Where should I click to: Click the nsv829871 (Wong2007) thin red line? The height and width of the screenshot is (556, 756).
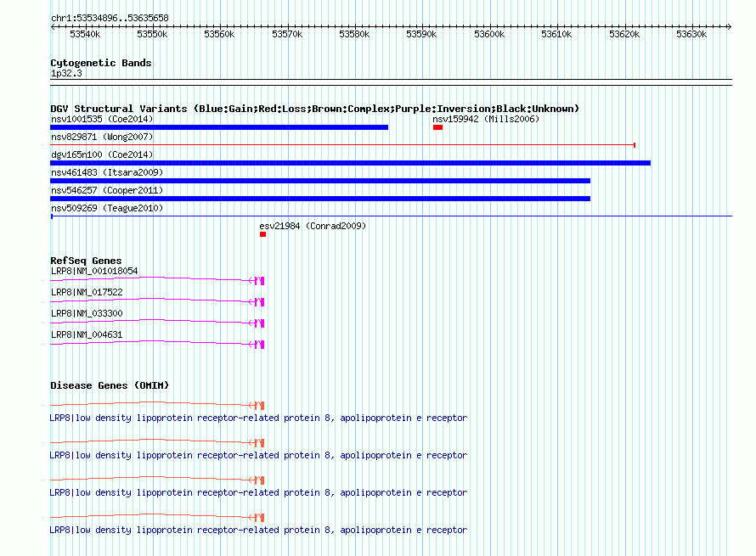[x=343, y=145]
